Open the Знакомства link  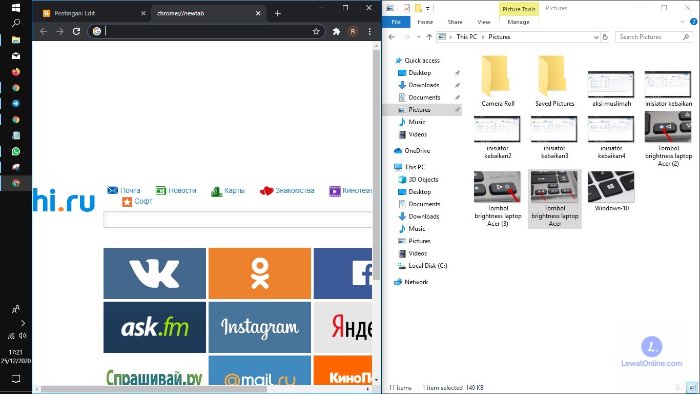coord(287,191)
